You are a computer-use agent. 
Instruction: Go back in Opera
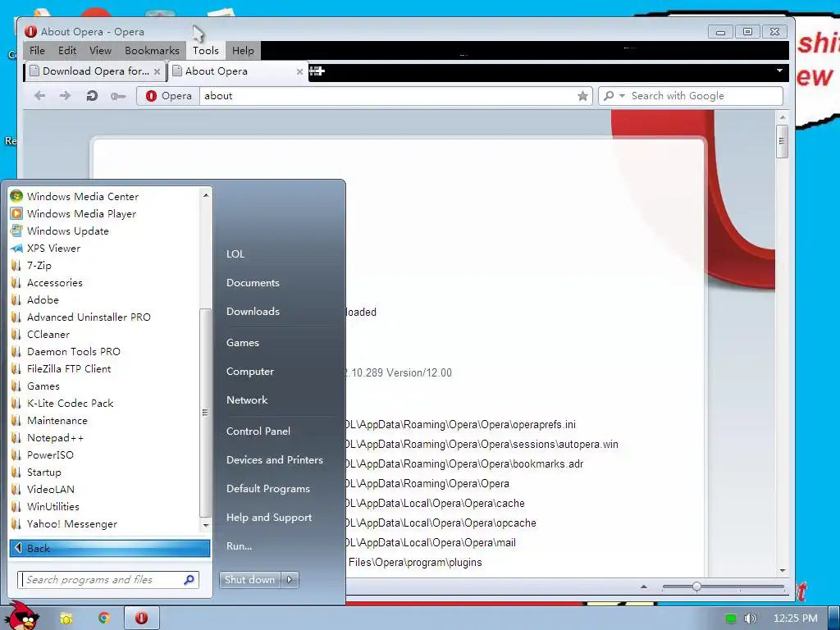tap(39, 96)
